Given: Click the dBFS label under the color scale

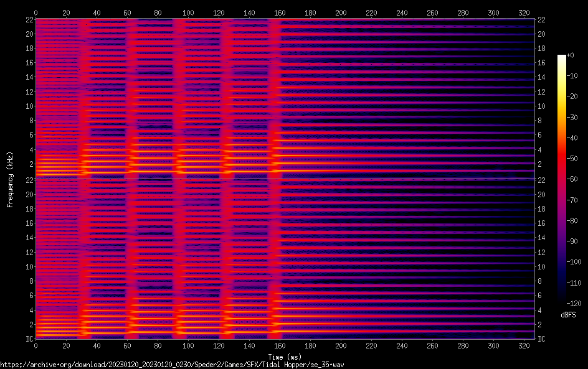Looking at the screenshot, I should click(x=567, y=315).
